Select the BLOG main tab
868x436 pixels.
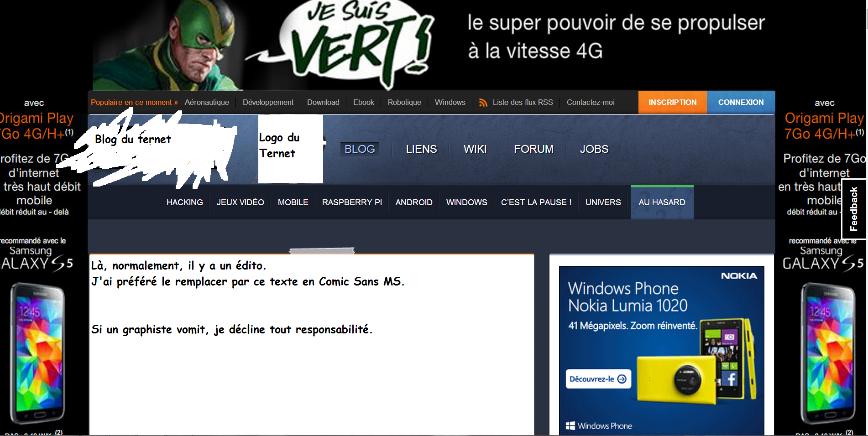click(360, 149)
